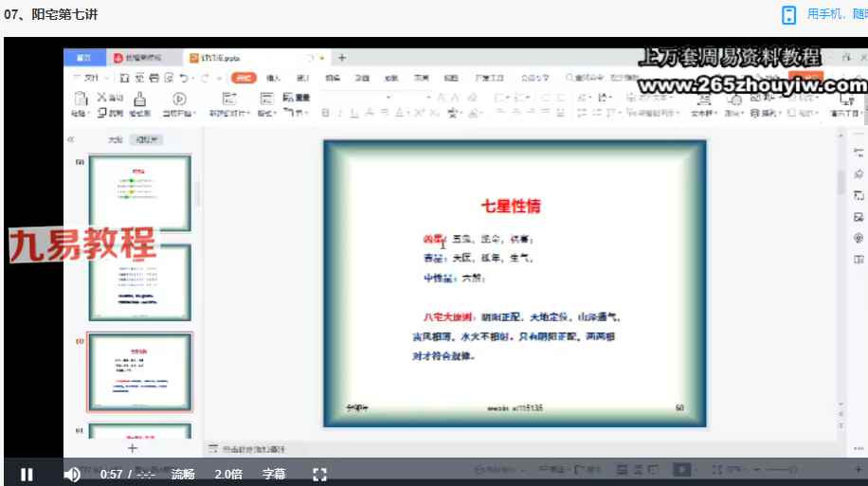Switch to the WPS 首页 home tab
Image resolution: width=868 pixels, height=486 pixels.
pyautogui.click(x=84, y=58)
